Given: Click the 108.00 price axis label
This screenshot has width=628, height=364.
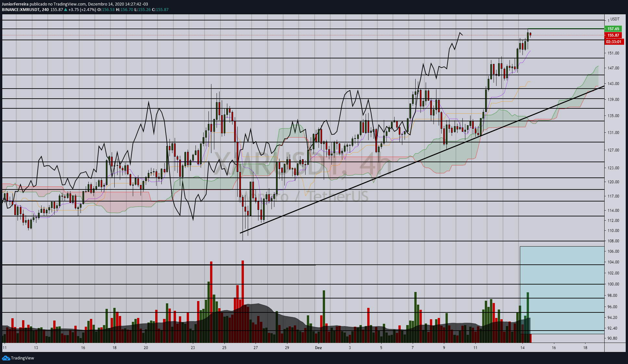Looking at the screenshot, I should tap(613, 241).
